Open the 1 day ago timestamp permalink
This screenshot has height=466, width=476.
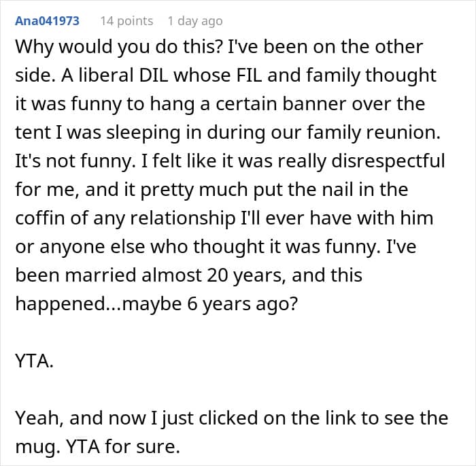point(195,21)
